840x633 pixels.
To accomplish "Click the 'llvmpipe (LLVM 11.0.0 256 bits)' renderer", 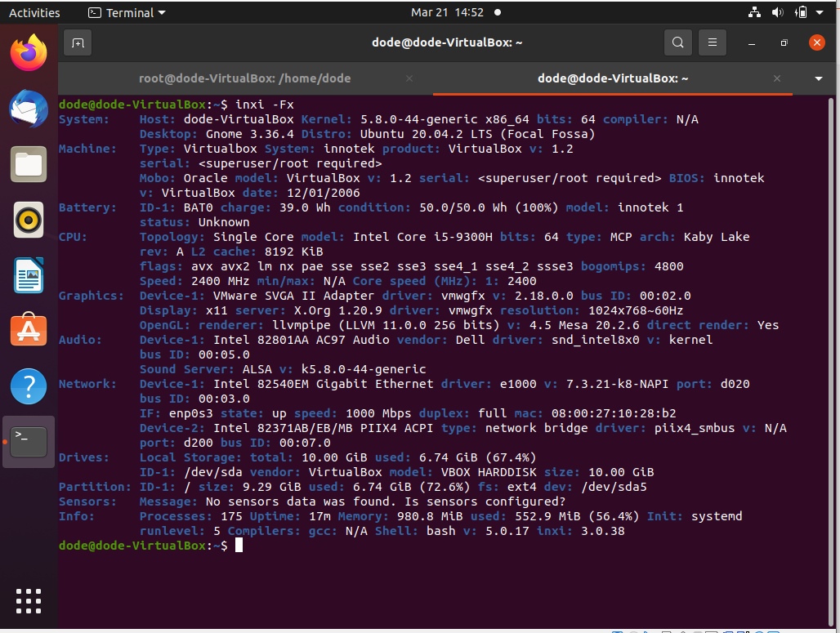I will point(386,325).
